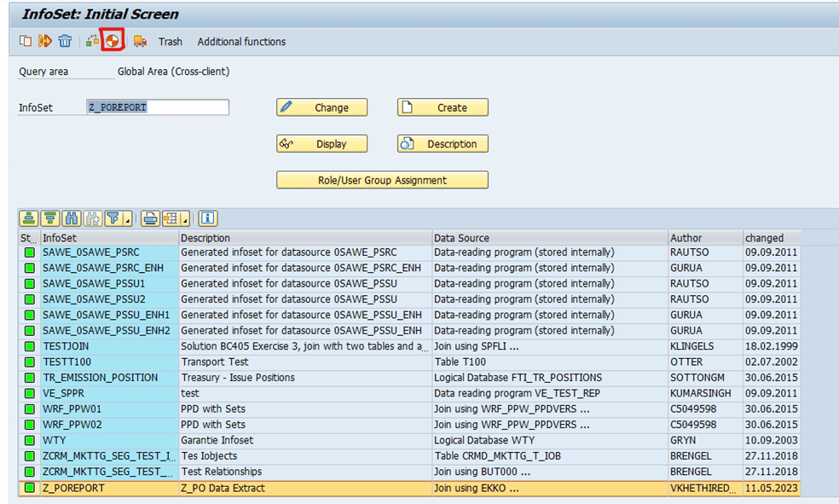This screenshot has height=504, width=839.
Task: Select the SAWE_0SAWE_PSRC InfoSet cell
Action: 110,252
